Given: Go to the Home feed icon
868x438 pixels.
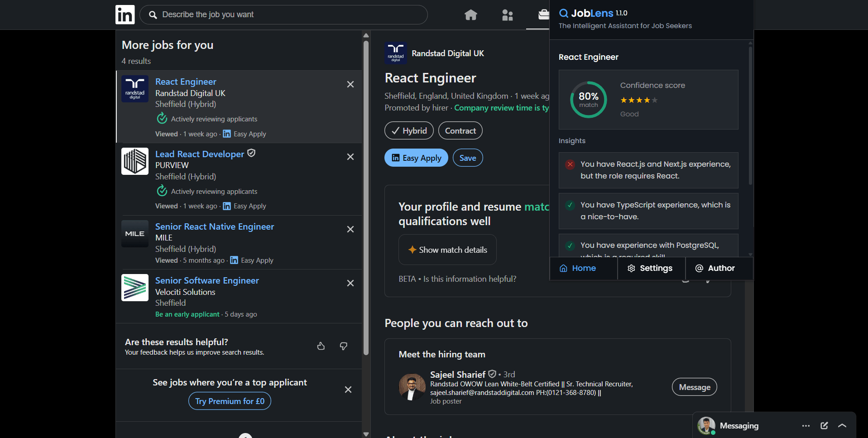Looking at the screenshot, I should click(471, 15).
